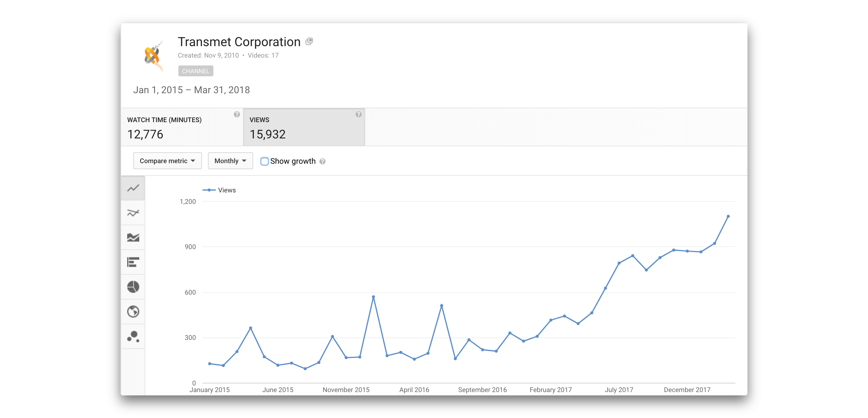Click the highest data point at chart end

728,217
